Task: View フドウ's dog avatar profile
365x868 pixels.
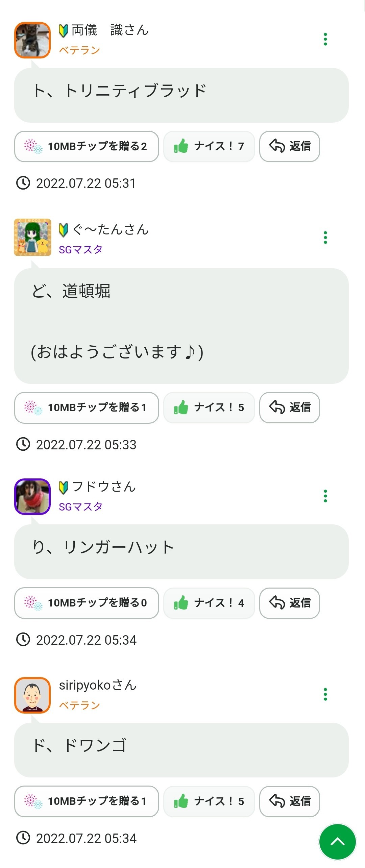Action: click(32, 496)
